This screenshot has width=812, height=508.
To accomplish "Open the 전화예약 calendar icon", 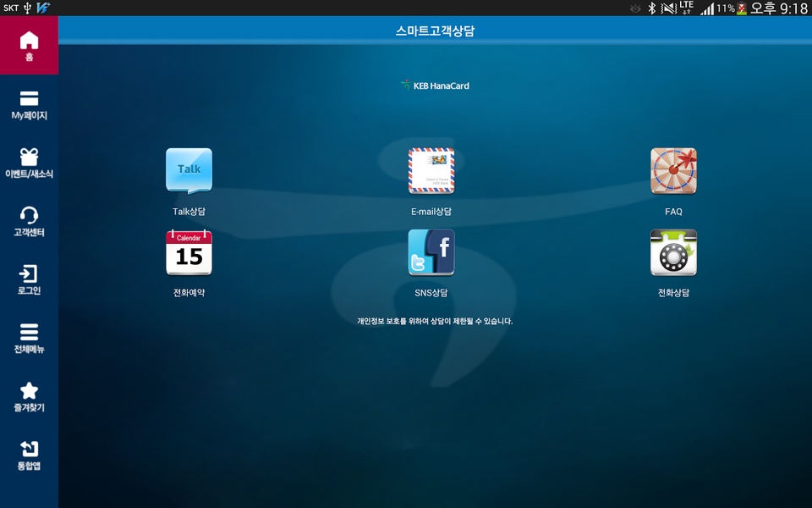I will pos(189,252).
